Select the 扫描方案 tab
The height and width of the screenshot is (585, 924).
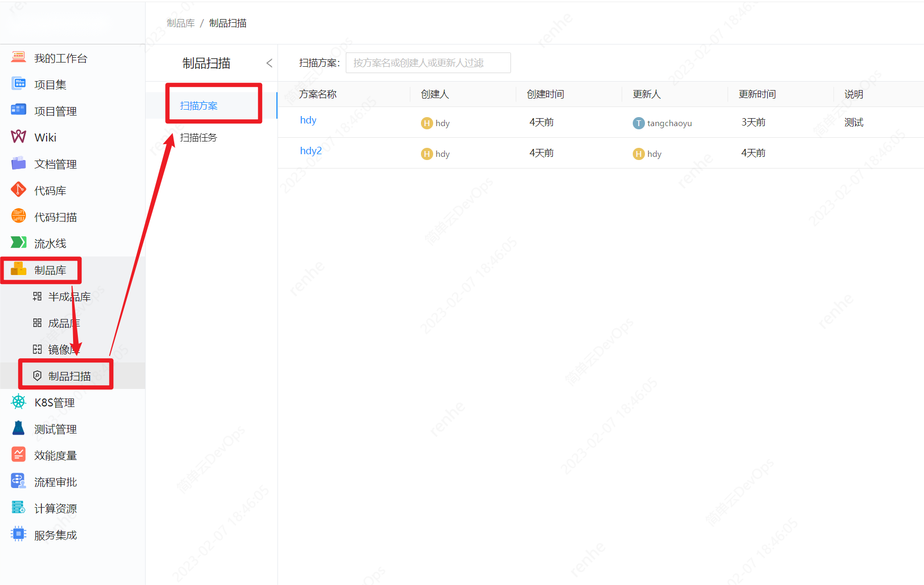[199, 106]
